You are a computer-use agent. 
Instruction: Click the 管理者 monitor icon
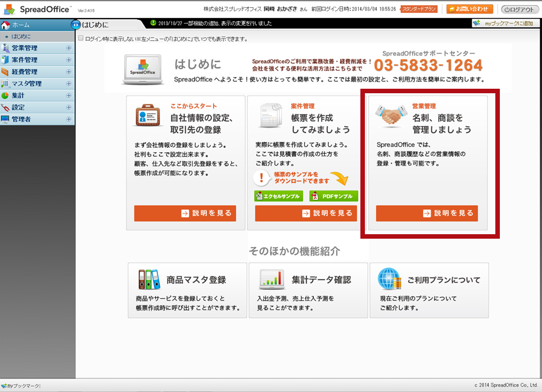coord(5,119)
